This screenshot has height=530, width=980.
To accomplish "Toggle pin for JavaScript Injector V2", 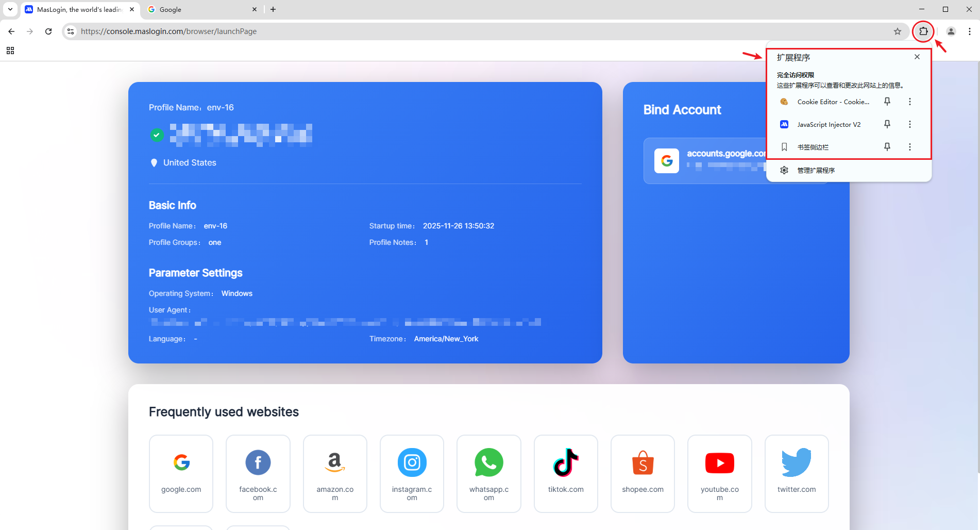I will tap(887, 124).
